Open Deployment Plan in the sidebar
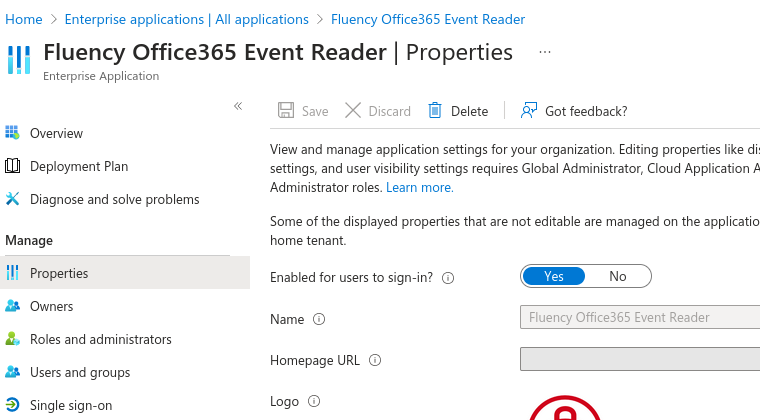760x420 pixels. (79, 166)
